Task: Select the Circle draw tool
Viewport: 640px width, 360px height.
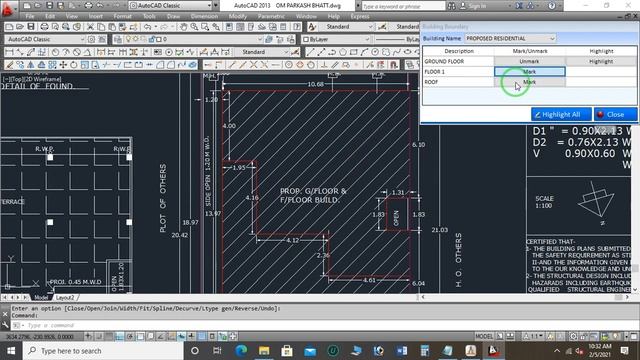Action: point(375,52)
